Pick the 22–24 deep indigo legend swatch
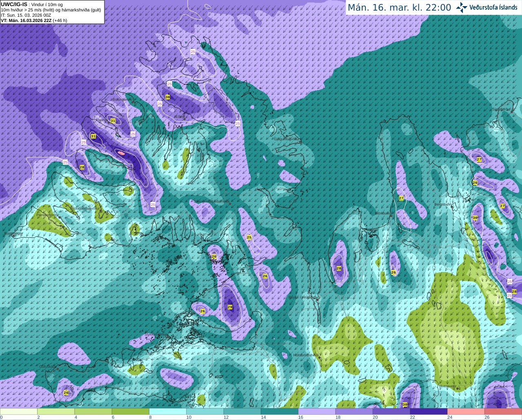Image resolution: width=522 pixels, height=420 pixels. point(429,411)
